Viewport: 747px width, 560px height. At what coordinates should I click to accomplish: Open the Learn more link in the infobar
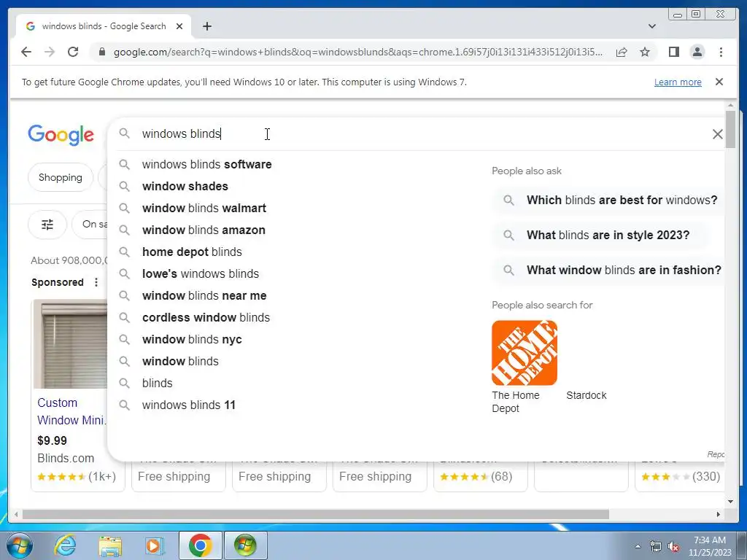(x=678, y=82)
